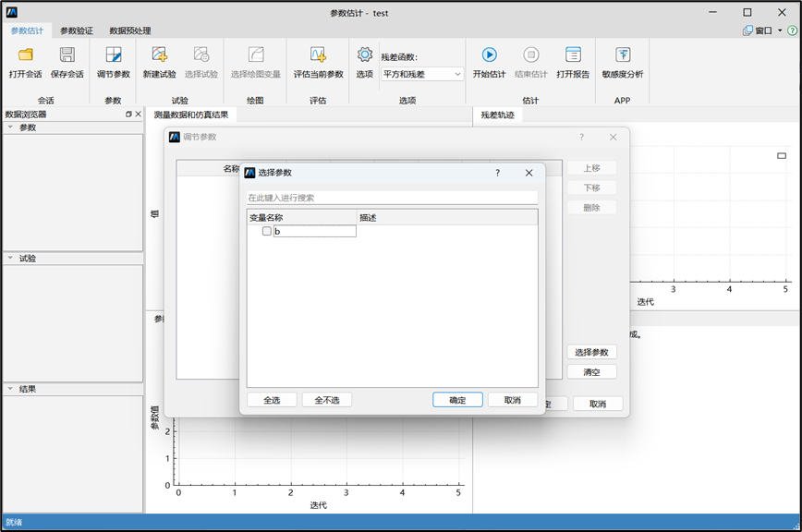The width and height of the screenshot is (802, 532).
Task: Click the help question-mark icon at top right
Action: pos(792,30)
